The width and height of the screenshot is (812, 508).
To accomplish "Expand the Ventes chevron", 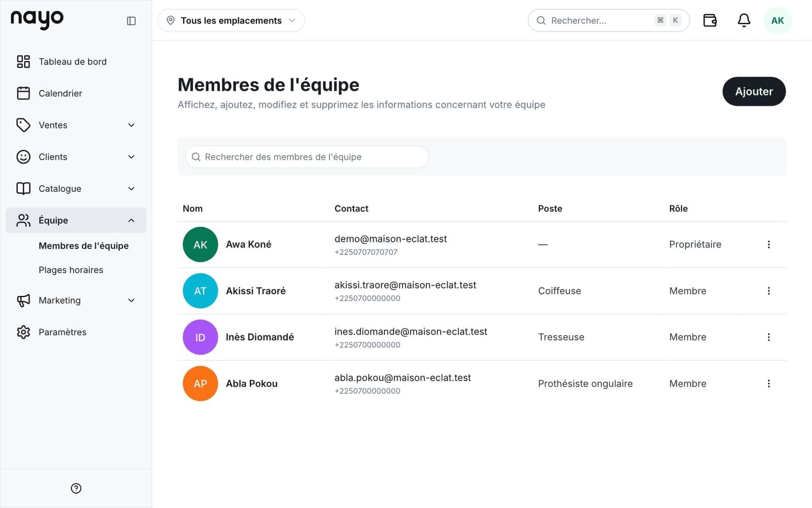I will point(131,125).
